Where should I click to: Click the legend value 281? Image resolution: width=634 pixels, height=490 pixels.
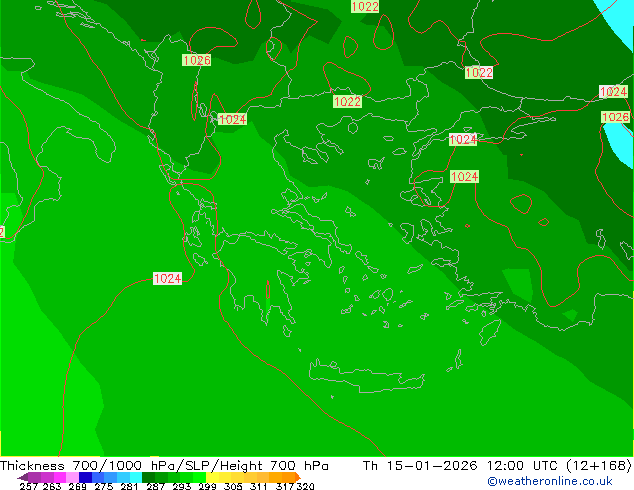coord(129,486)
